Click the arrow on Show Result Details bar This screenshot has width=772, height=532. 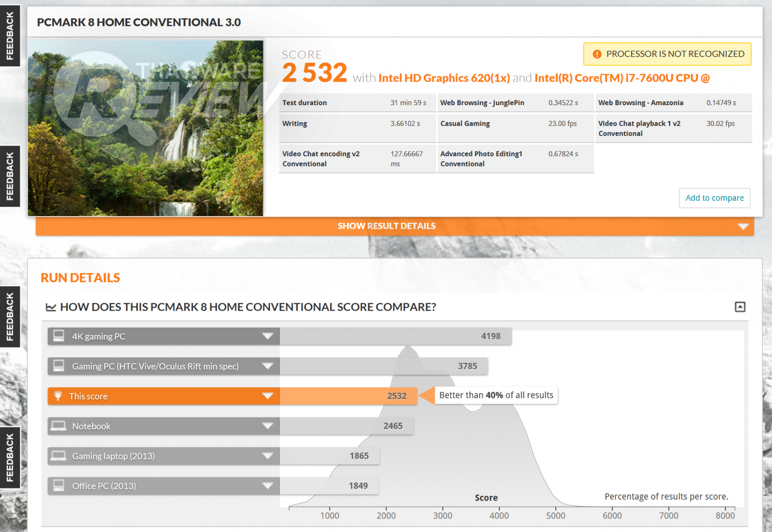pyautogui.click(x=743, y=227)
